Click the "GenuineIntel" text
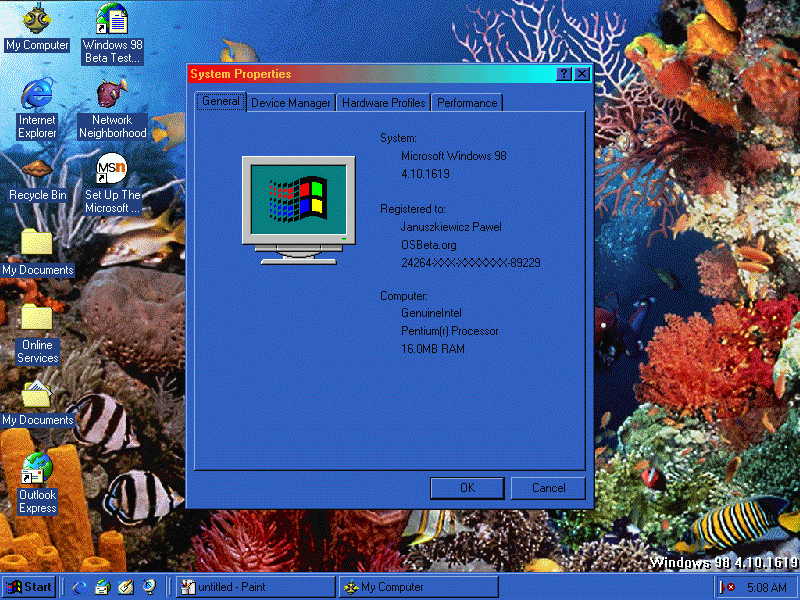Image resolution: width=800 pixels, height=600 pixels. tap(431, 313)
